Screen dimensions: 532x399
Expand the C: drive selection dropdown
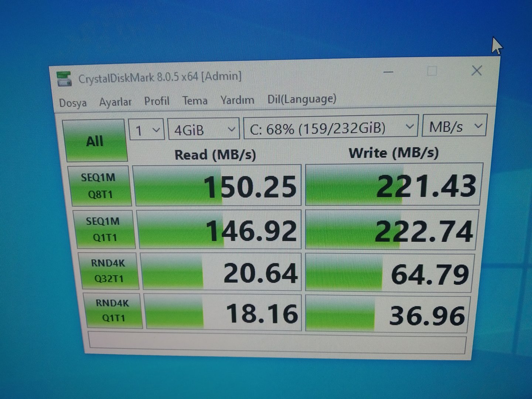[331, 127]
